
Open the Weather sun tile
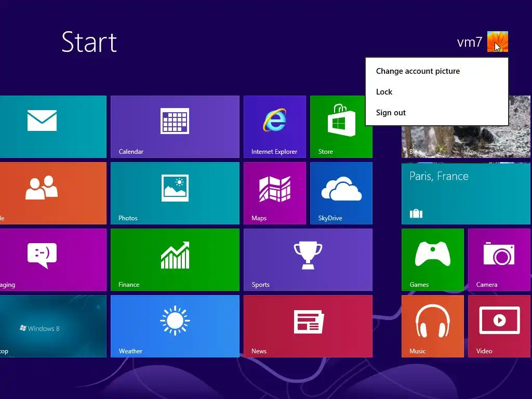[x=175, y=326]
